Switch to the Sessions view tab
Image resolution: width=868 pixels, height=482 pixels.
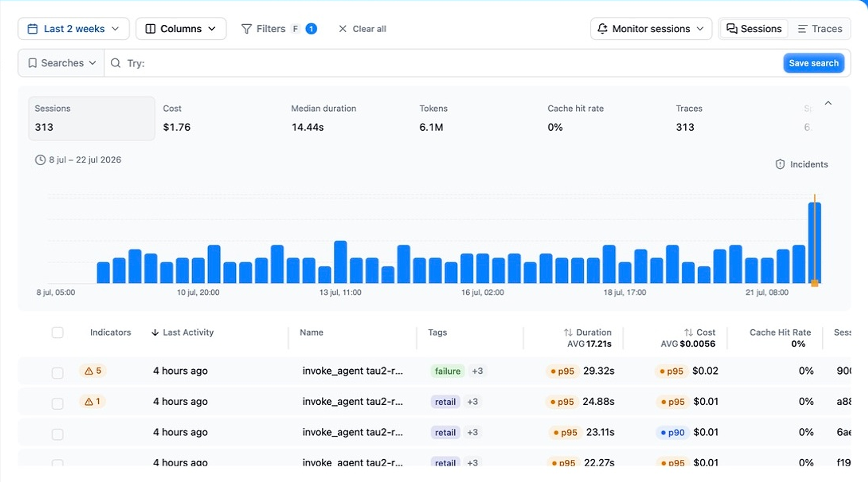click(x=754, y=29)
